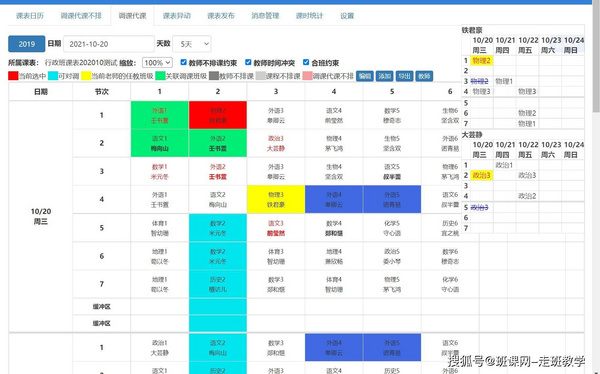Click the 政治3 大芸静 cell in the main timetable

click(x=276, y=143)
